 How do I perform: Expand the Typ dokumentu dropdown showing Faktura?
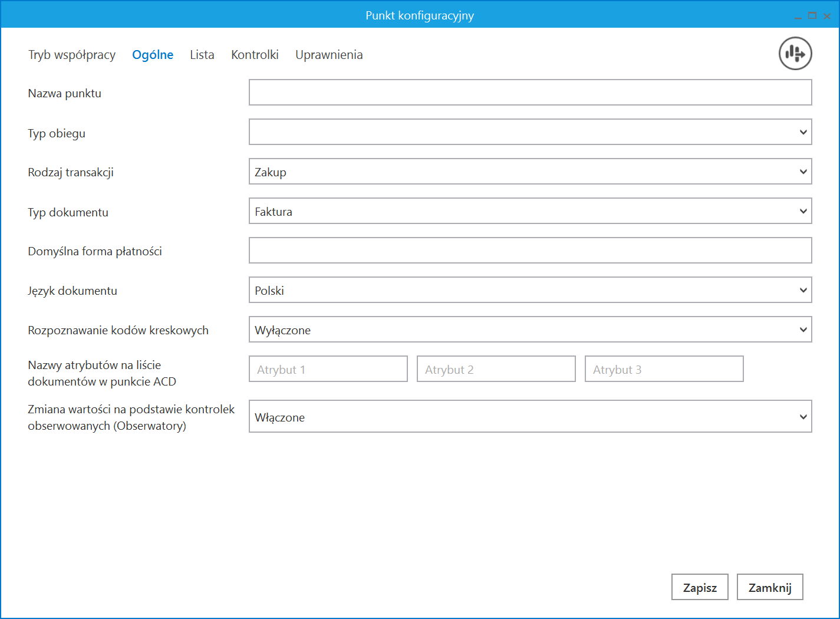[x=530, y=211]
